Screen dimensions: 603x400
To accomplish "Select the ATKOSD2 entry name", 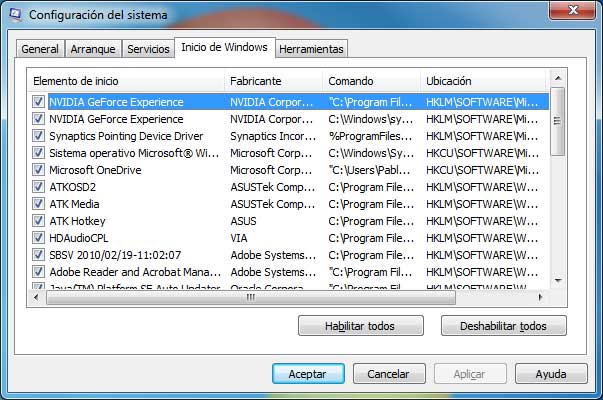I will point(73,187).
